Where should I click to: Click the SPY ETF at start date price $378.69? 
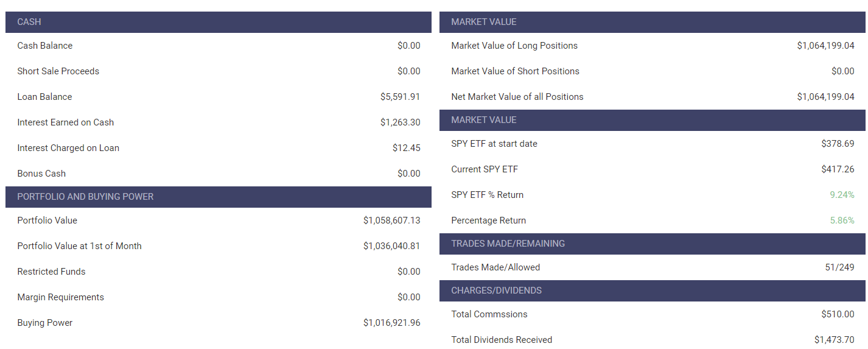(838, 144)
